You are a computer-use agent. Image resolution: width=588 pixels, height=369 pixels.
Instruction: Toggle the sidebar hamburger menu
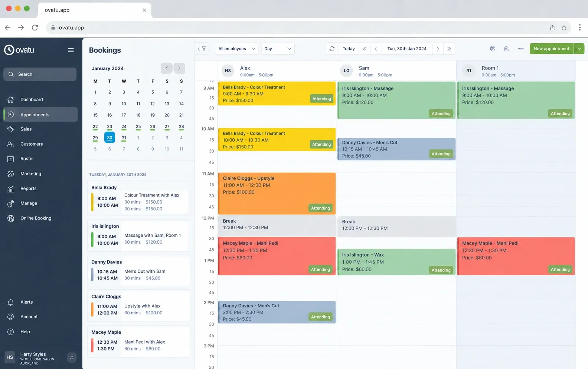coord(71,50)
